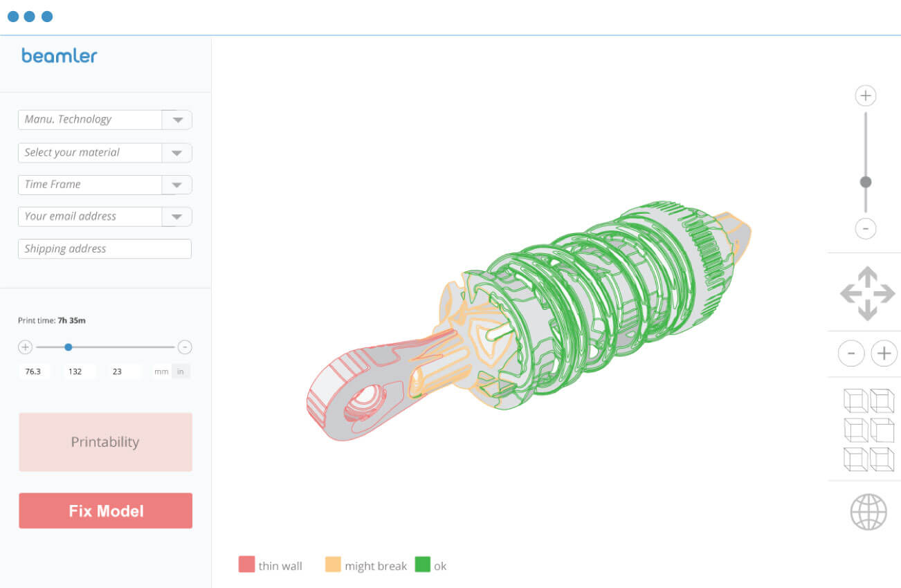The height and width of the screenshot is (588, 901).
Task: Click the Time Frame field
Action: [90, 185]
